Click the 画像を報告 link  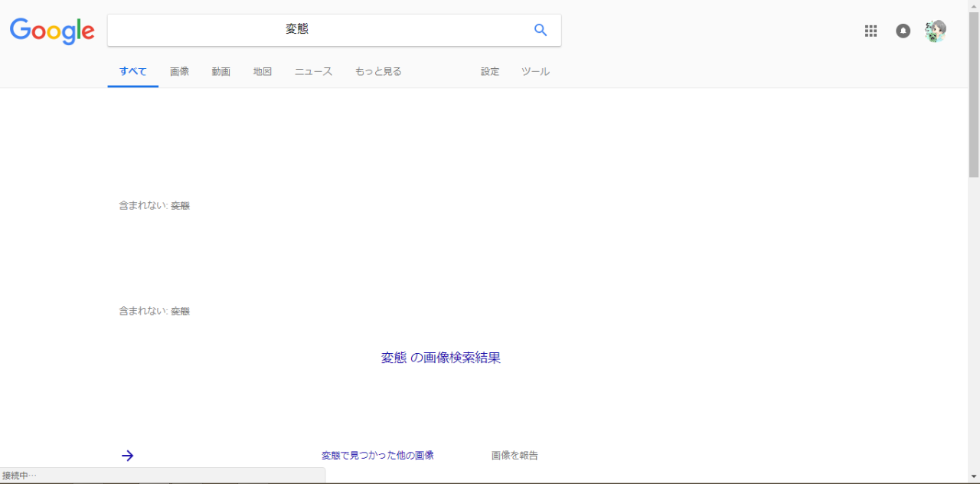coord(514,456)
